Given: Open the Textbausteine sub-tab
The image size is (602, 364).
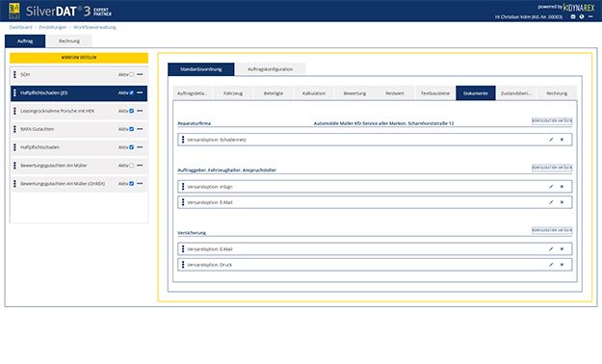Looking at the screenshot, I should (x=435, y=93).
